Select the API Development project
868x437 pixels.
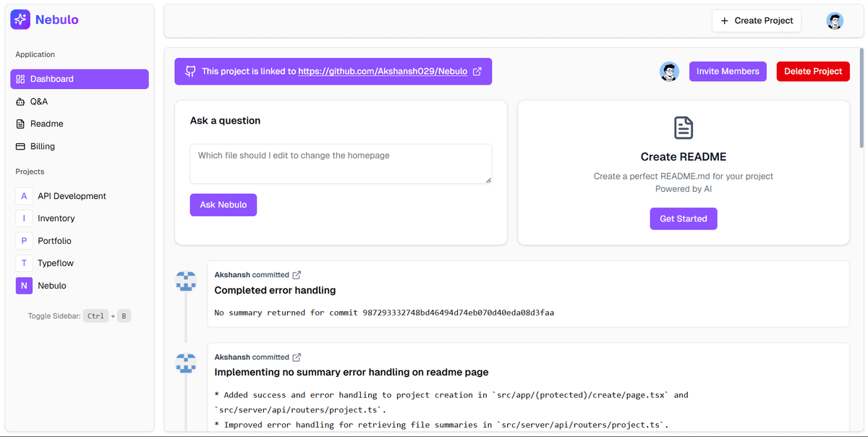(72, 196)
